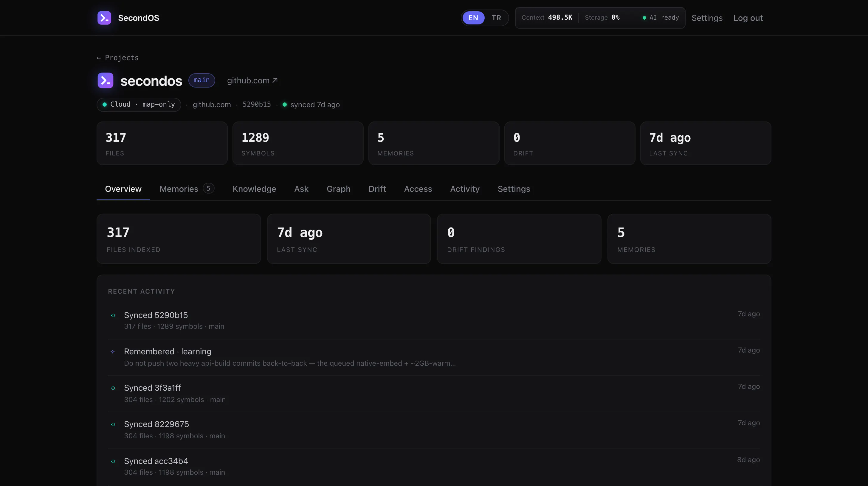The width and height of the screenshot is (868, 486).
Task: Click the top-row 5 MEMORIES stat card
Action: (x=434, y=143)
